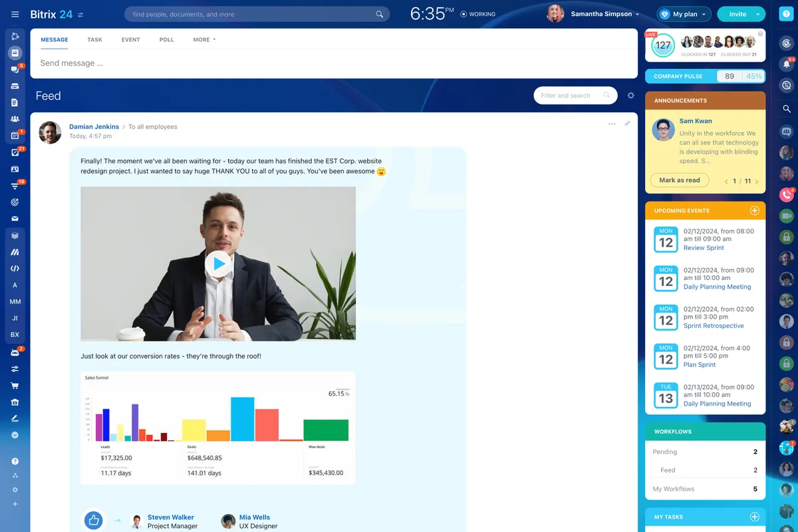Open post options three-dots menu
798x532 pixels.
coord(612,124)
